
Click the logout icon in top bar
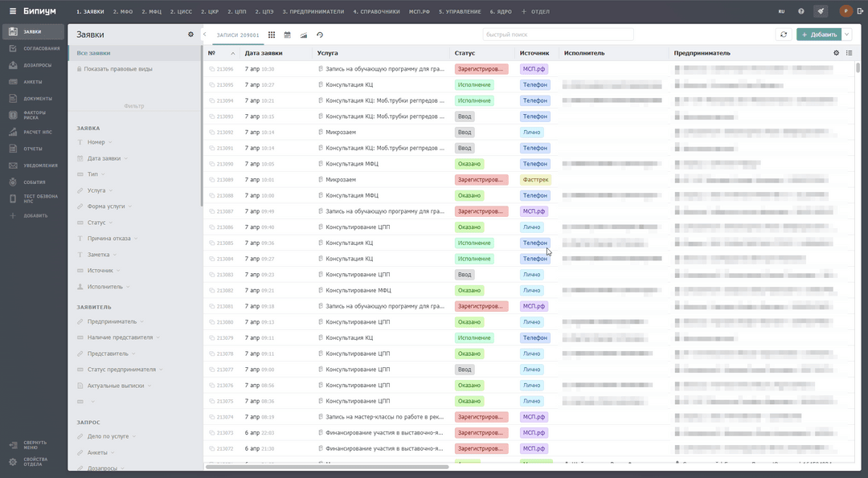click(858, 11)
